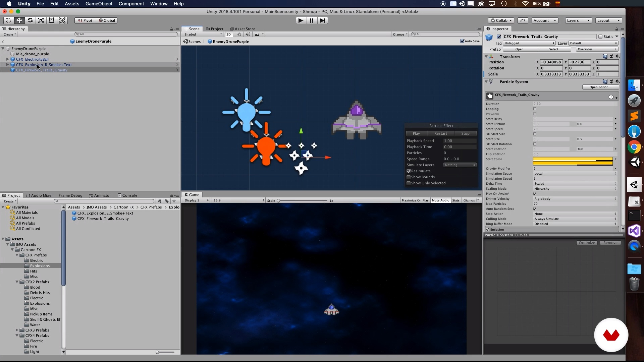Open Culling Mode dropdown
Viewport: 644px width, 362px height.
pos(575,219)
